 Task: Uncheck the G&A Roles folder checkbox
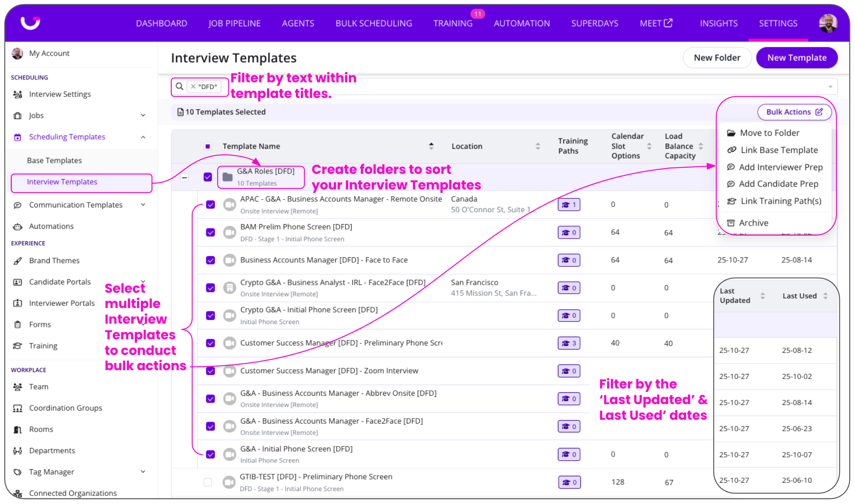(x=208, y=177)
